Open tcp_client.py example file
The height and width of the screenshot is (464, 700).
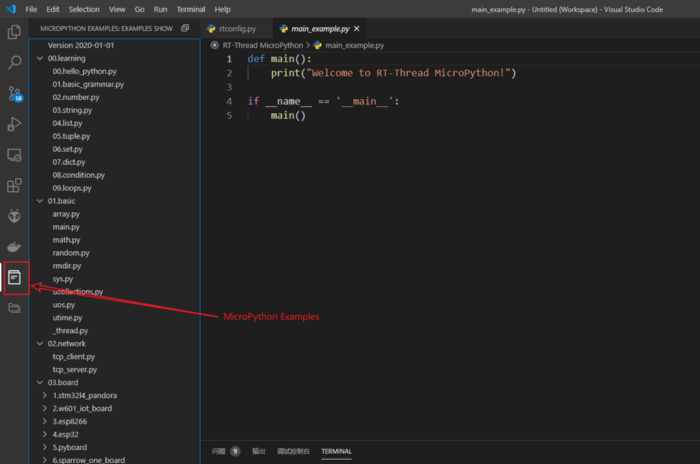coord(74,356)
